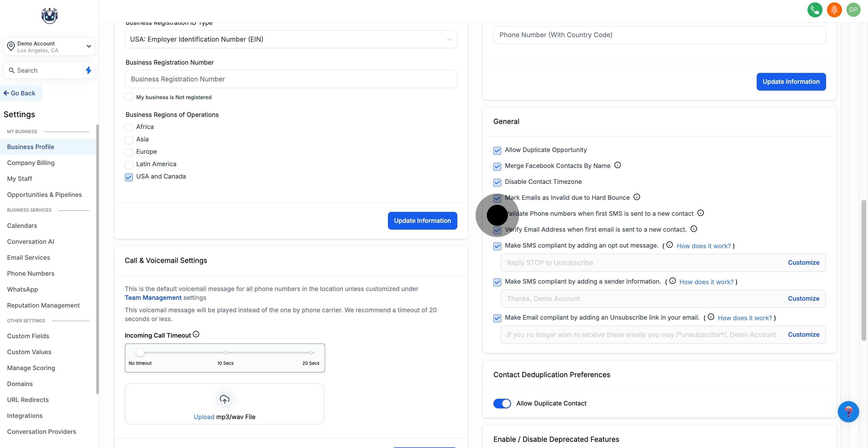The height and width of the screenshot is (448, 868).
Task: Click Customize for the opt out message
Action: tap(803, 262)
